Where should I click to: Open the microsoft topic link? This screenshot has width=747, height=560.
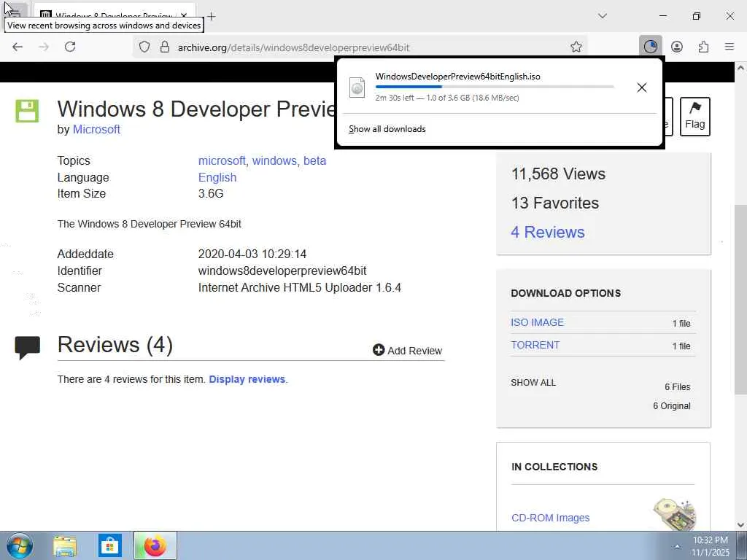pyautogui.click(x=222, y=161)
